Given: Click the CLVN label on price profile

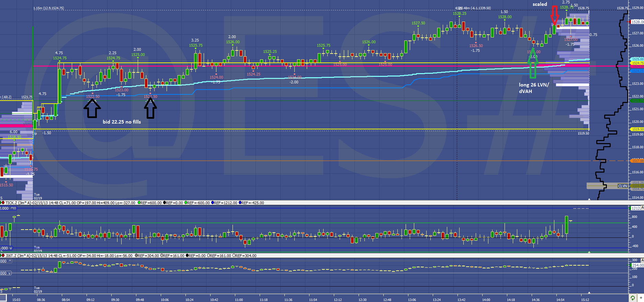Looking at the screenshot, I should tap(622, 186).
